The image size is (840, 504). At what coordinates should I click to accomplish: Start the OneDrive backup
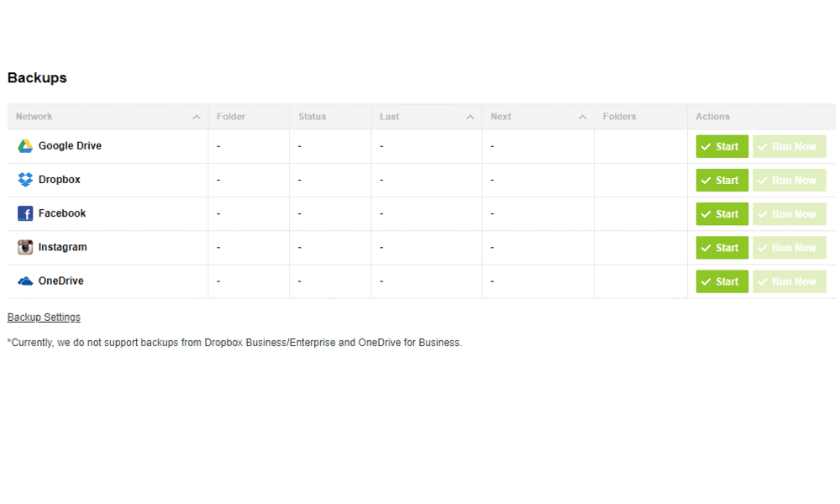tap(722, 281)
